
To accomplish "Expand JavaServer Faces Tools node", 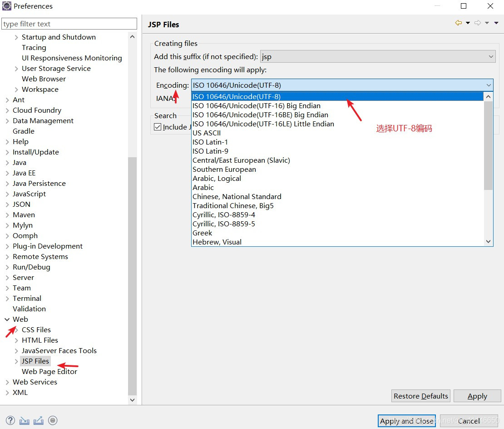I will (x=16, y=351).
